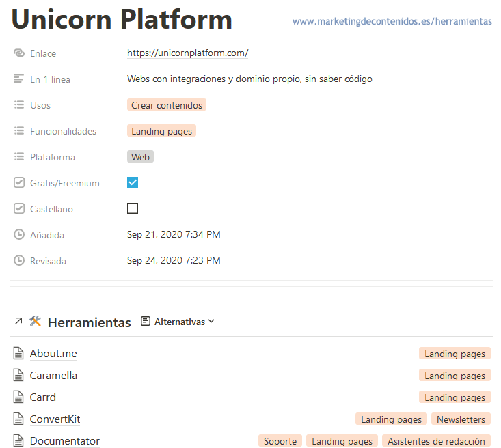Click the Crear contenidos tag in Usos

pyautogui.click(x=167, y=104)
